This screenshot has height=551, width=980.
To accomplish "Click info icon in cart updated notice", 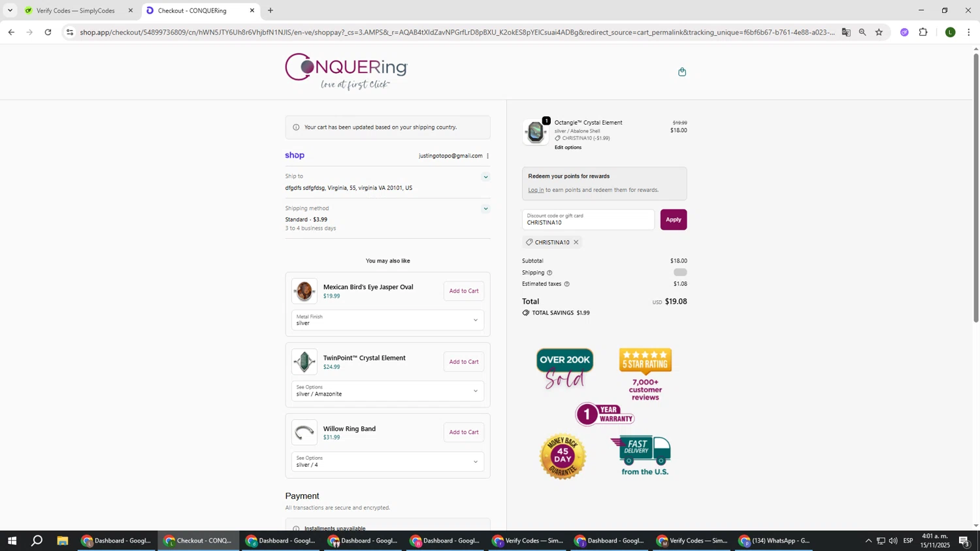I will (x=296, y=127).
